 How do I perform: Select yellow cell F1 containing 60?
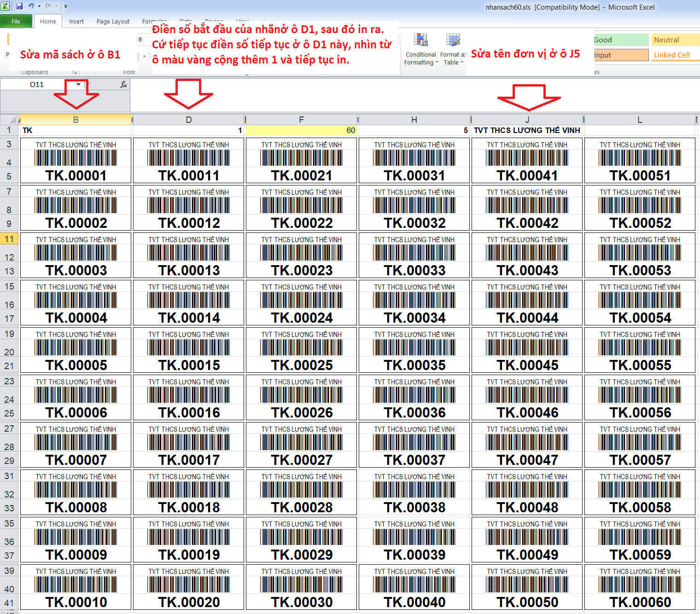point(301,130)
